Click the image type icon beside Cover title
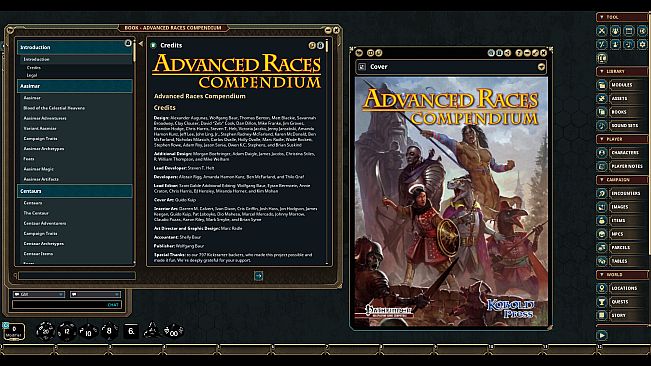This screenshot has width=651, height=366. (362, 67)
